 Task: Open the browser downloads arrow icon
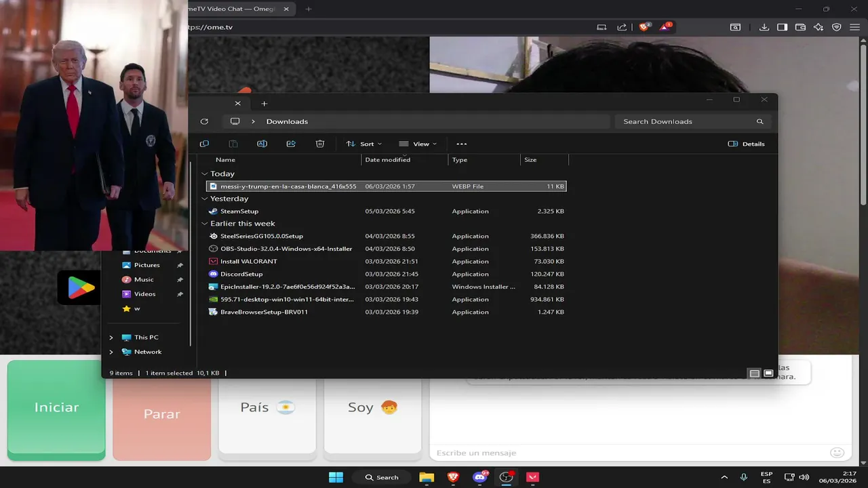764,27
